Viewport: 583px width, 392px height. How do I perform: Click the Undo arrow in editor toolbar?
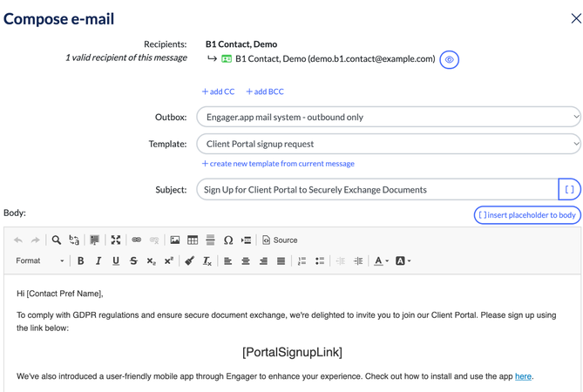click(17, 240)
